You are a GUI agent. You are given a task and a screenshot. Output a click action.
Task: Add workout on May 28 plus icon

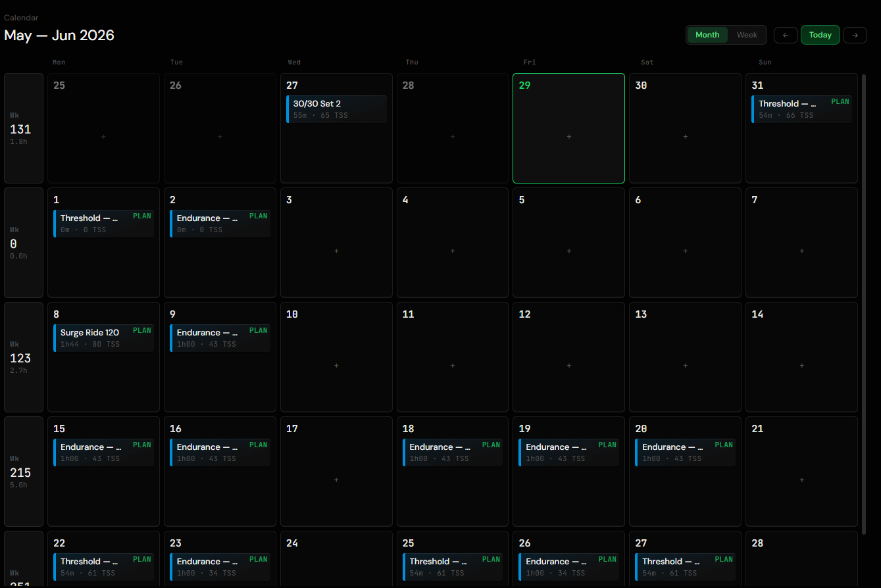click(x=453, y=137)
